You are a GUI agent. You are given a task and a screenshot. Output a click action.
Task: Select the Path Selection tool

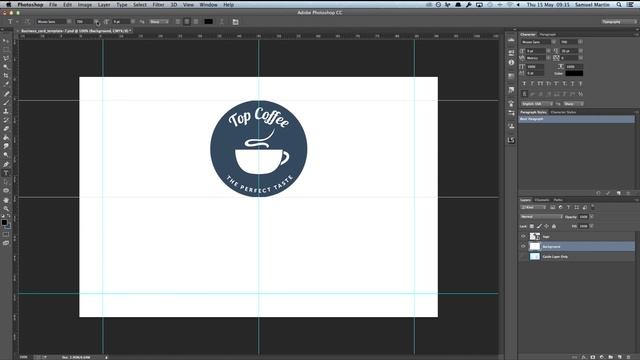pyautogui.click(x=6, y=182)
